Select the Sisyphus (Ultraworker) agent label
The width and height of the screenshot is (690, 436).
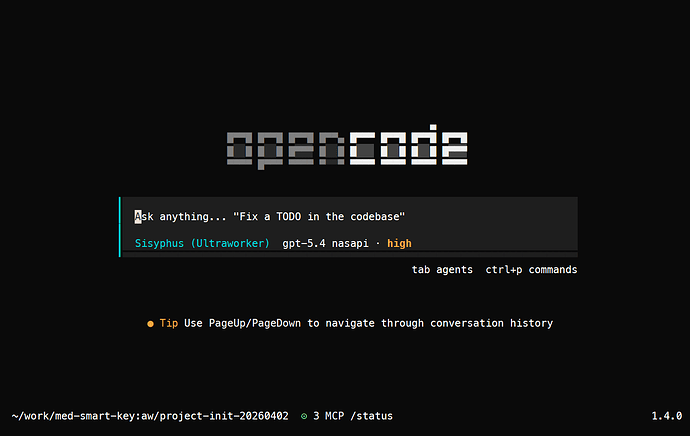[202, 243]
